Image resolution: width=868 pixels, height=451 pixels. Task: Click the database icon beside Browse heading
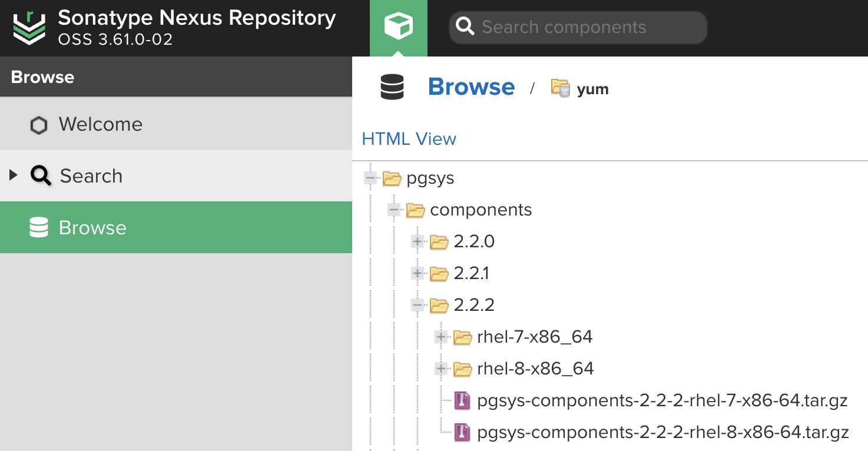(392, 87)
